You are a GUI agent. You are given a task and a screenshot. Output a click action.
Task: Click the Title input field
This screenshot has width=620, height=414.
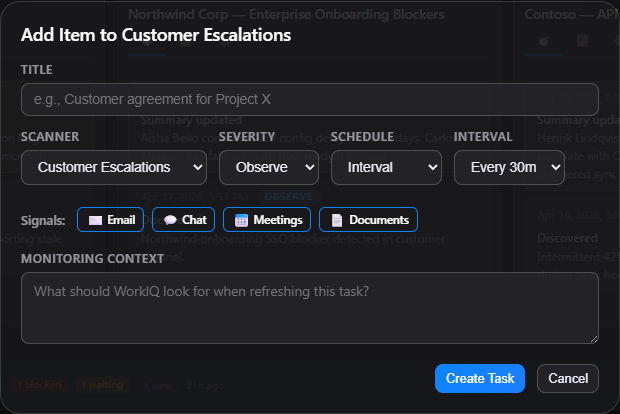(310, 99)
